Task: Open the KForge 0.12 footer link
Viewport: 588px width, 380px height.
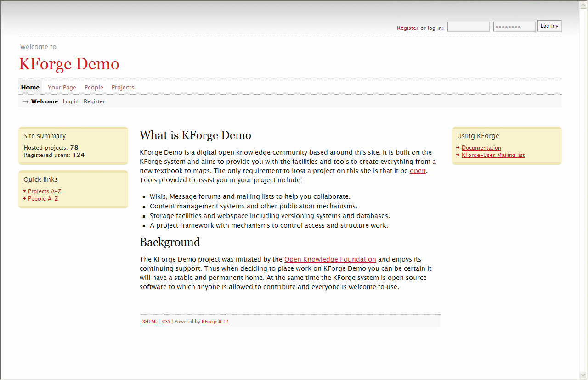Action: click(215, 322)
